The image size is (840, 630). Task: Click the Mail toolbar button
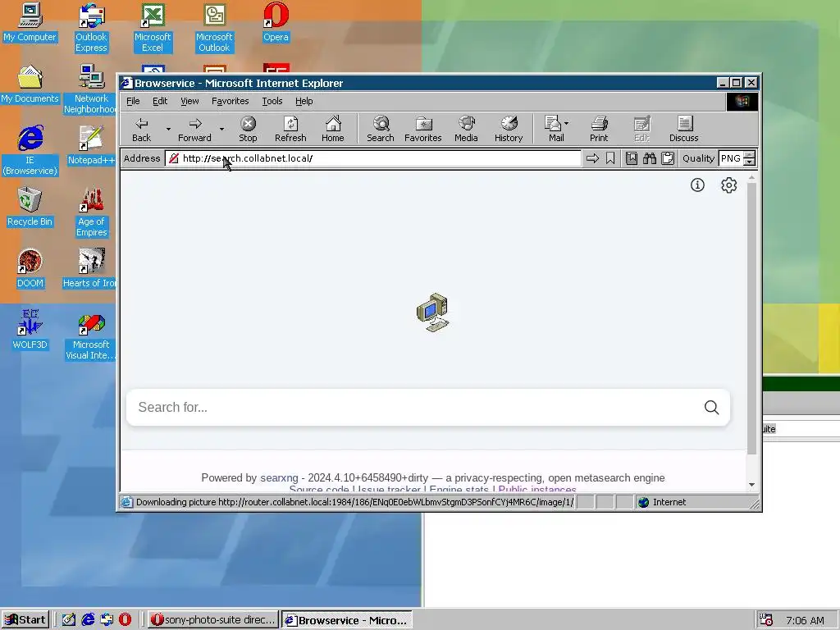554,130
